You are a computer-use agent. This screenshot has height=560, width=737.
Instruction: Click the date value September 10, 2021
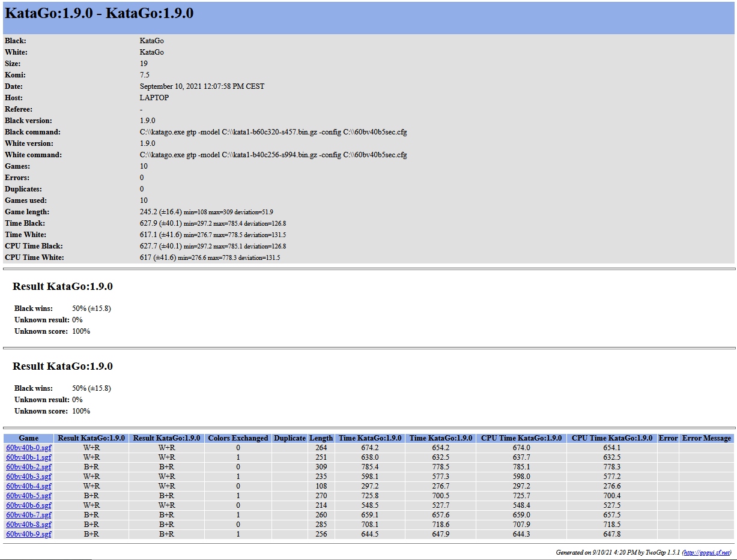[x=202, y=86]
